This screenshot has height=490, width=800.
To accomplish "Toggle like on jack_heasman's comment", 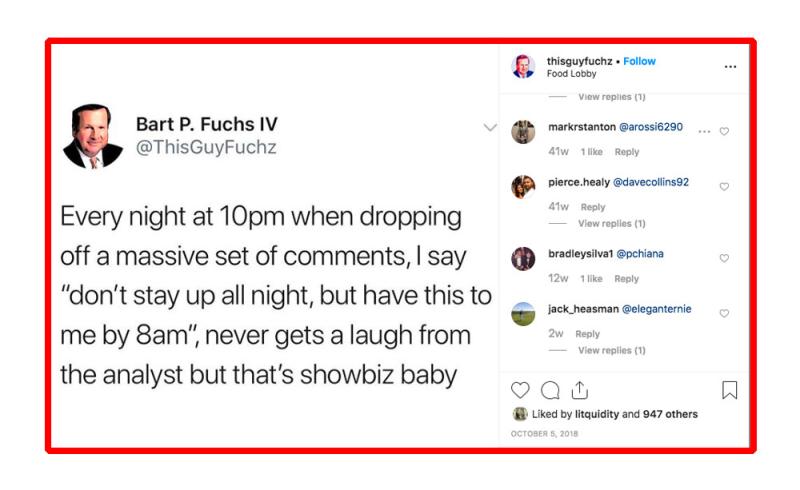I will pos(724,313).
